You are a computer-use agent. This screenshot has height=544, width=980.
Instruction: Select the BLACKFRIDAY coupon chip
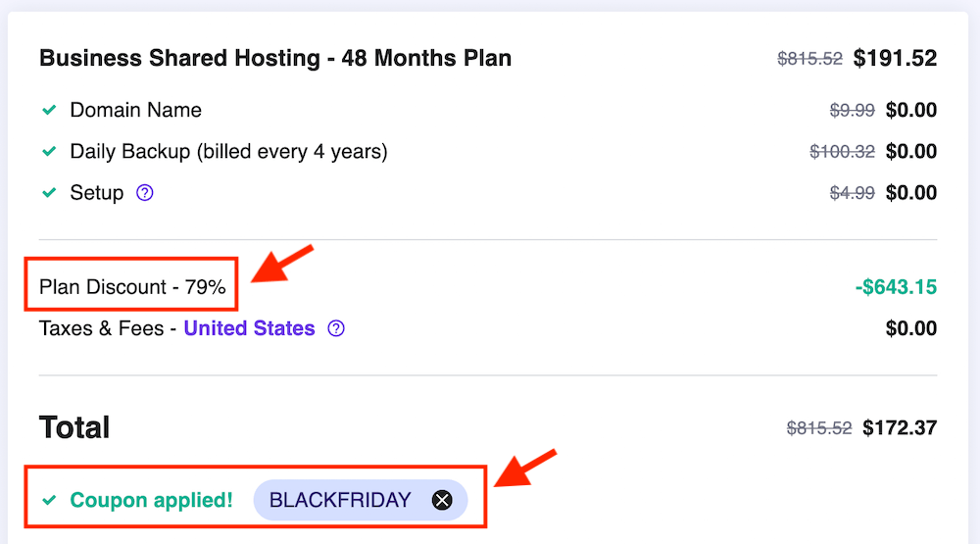[339, 501]
